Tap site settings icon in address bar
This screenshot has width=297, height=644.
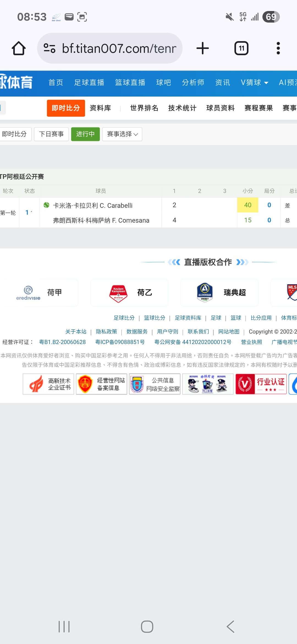[x=50, y=48]
